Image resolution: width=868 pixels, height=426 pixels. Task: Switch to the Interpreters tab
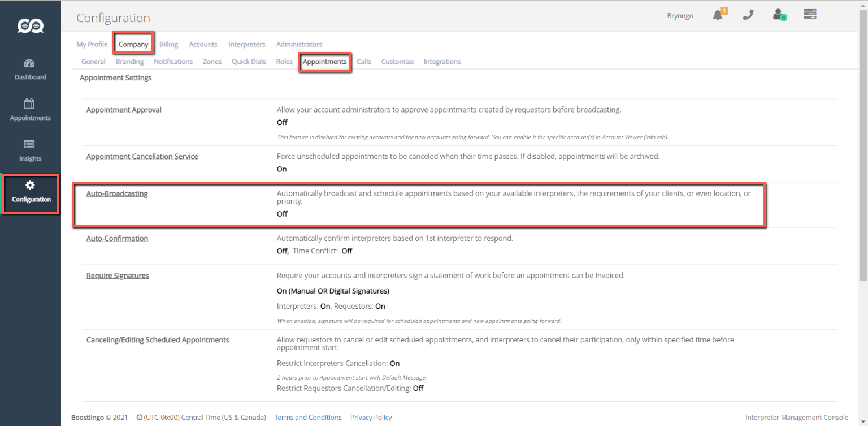(x=246, y=44)
